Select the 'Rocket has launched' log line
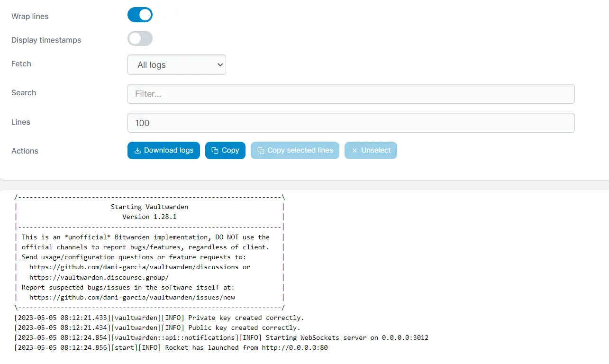 pyautogui.click(x=171, y=347)
